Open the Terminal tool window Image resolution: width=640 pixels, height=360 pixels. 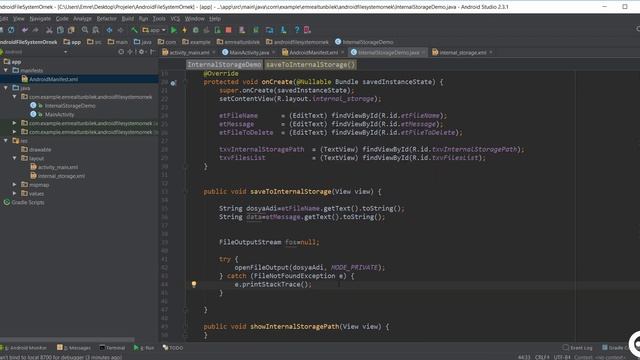click(112, 348)
